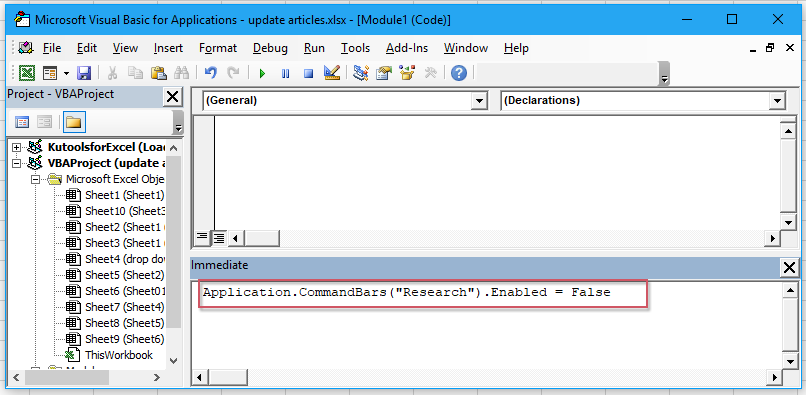Screen dimensions: 806x395
Task: Open the Format menu
Action: click(218, 48)
